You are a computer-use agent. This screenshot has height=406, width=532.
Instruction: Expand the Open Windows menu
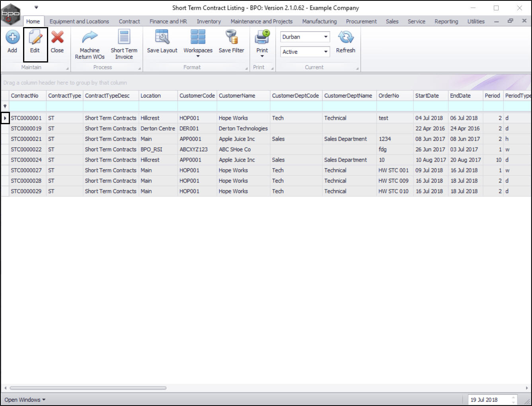(x=25, y=400)
